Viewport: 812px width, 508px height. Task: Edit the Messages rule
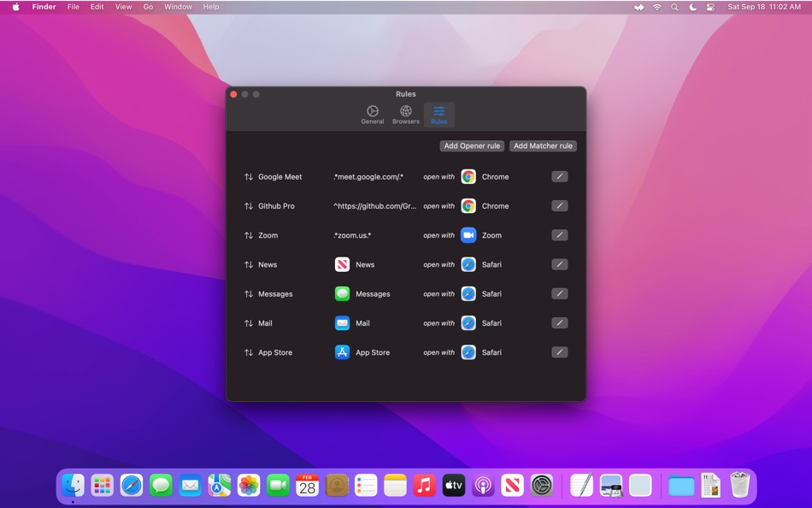click(559, 294)
